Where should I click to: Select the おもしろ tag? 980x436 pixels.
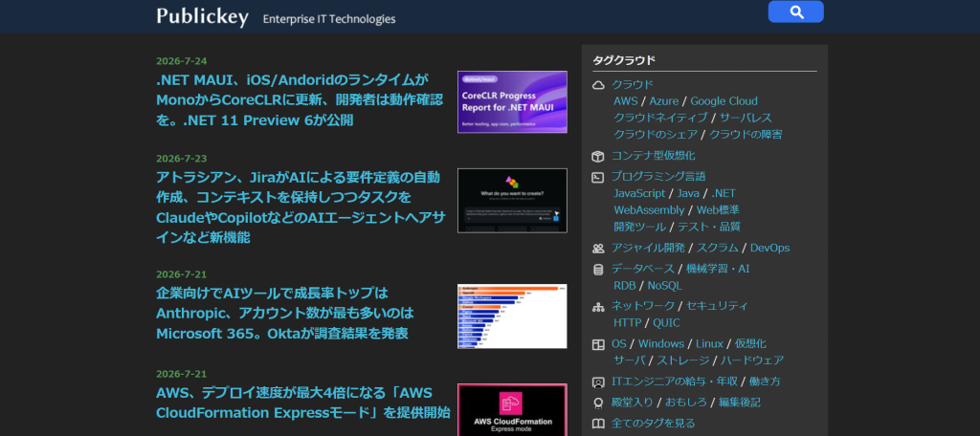point(685,403)
